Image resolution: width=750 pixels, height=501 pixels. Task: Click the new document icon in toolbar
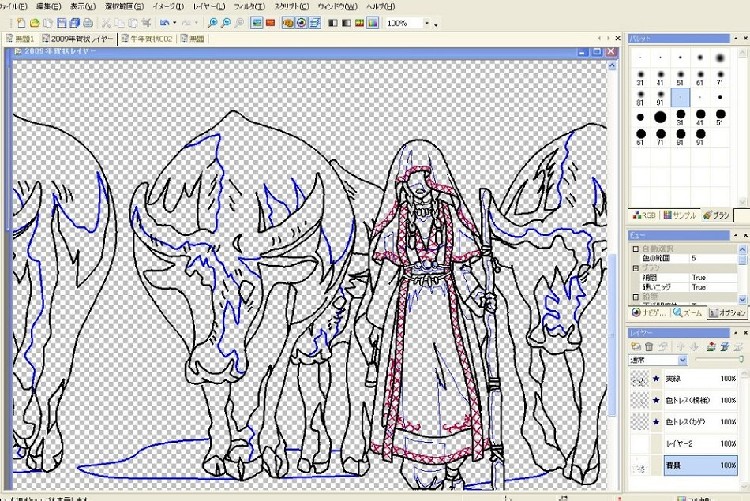point(19,22)
